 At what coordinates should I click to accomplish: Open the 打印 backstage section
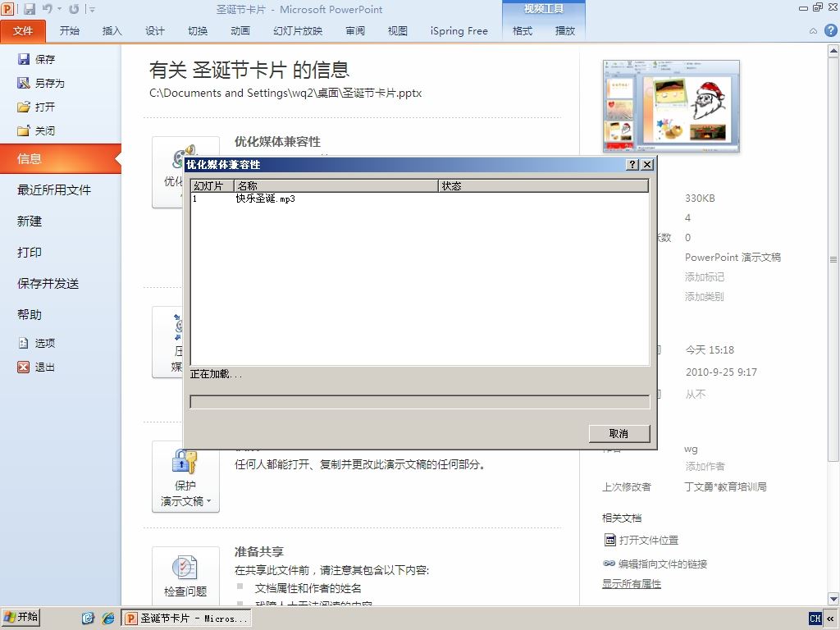[30, 252]
